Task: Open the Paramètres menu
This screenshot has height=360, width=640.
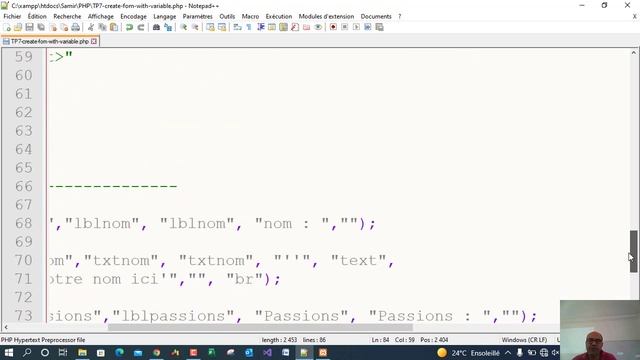Action: pyautogui.click(x=198, y=16)
